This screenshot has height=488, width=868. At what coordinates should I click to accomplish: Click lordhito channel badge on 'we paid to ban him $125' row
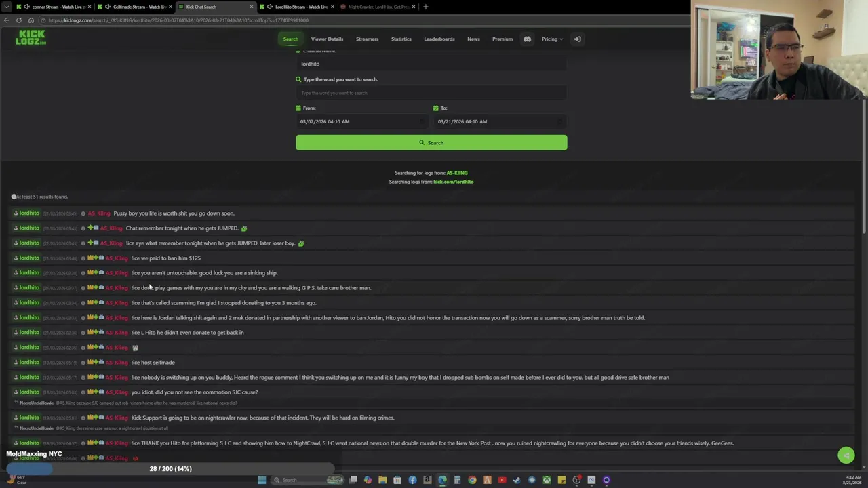click(26, 258)
